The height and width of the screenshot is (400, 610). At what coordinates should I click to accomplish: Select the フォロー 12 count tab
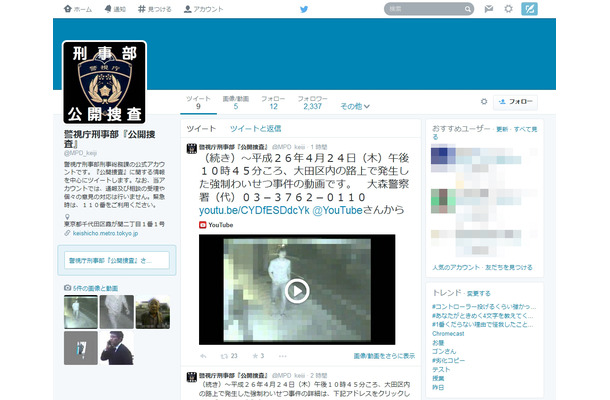[273, 103]
